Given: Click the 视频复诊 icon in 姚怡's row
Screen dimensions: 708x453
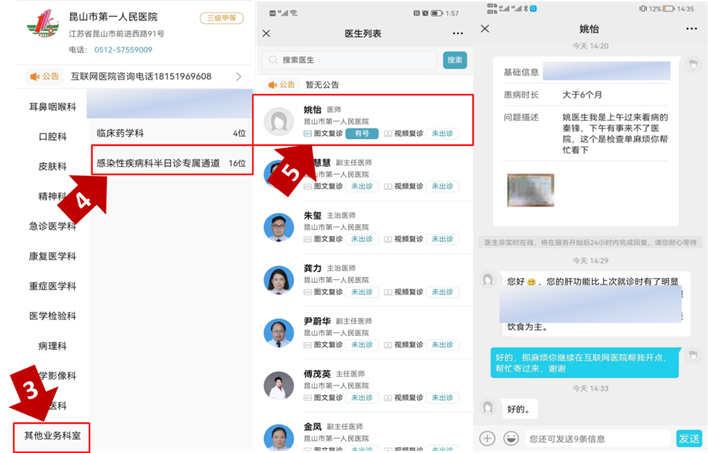Looking at the screenshot, I should pyautogui.click(x=388, y=134).
